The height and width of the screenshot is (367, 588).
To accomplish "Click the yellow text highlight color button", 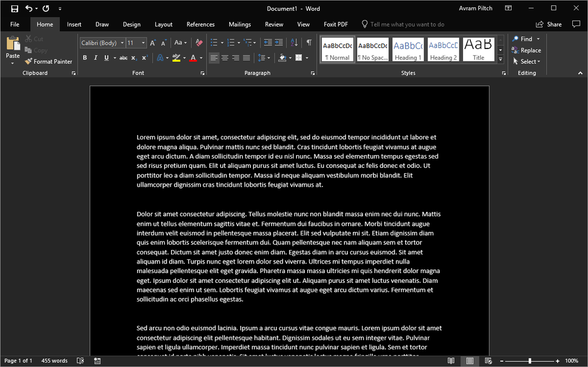I will click(x=176, y=58).
